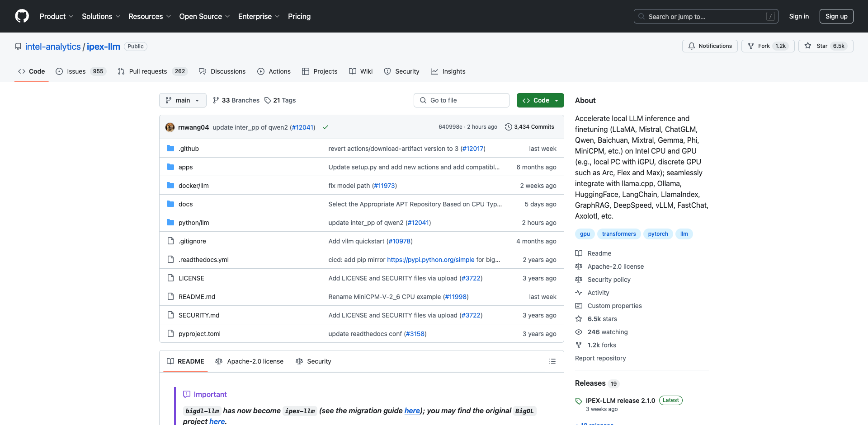Click the python/llm folder icon
Viewport: 868px width, 425px height.
[x=170, y=223]
